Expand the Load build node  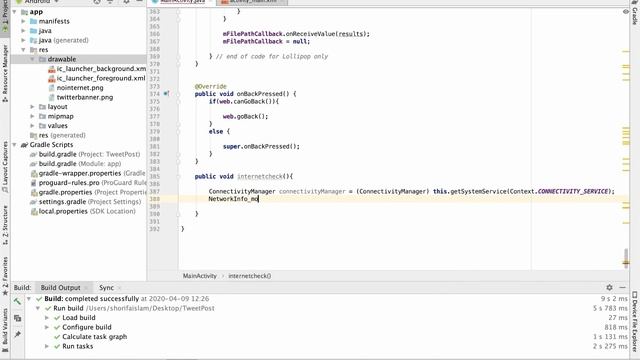coord(47,318)
